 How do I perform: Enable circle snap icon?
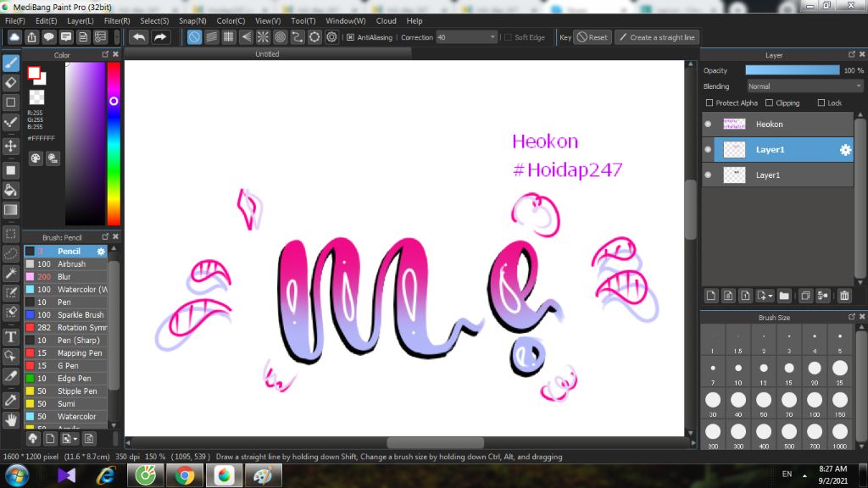tap(280, 37)
